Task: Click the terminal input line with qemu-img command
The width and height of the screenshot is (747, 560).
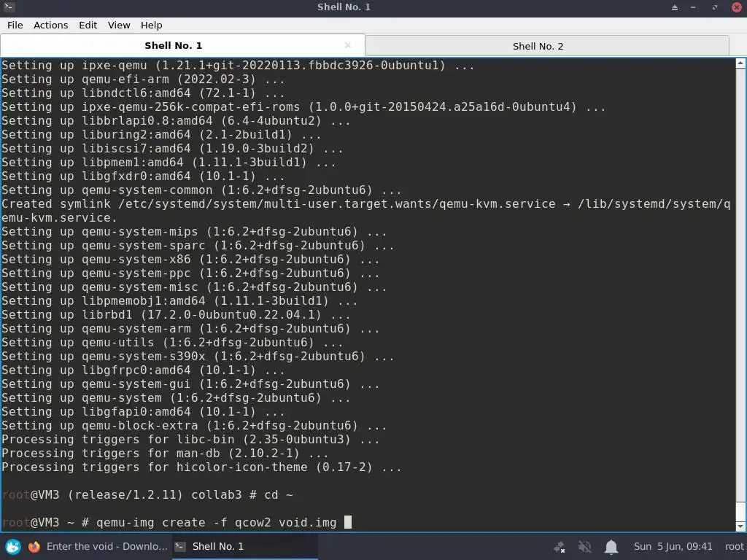Action: pyautogui.click(x=177, y=522)
